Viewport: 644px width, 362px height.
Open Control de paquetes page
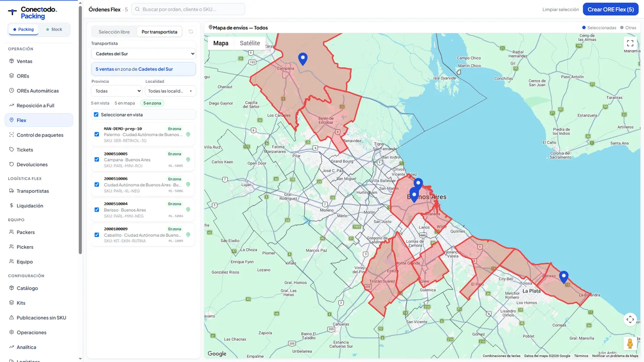[39, 135]
